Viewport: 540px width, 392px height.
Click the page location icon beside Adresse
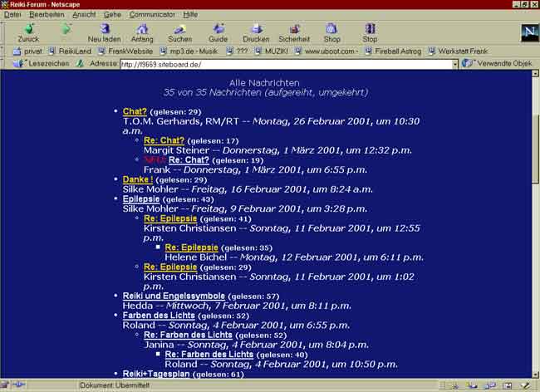tap(80, 64)
